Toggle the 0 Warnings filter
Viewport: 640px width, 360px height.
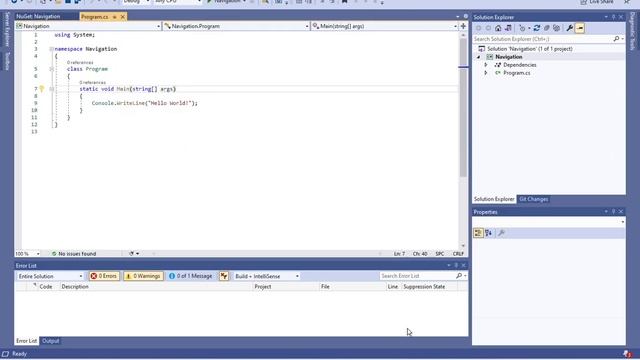143,276
